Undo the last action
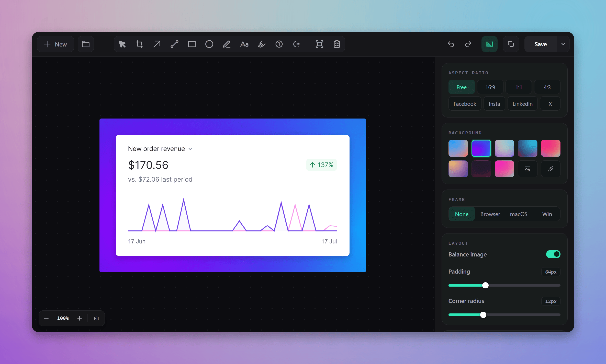 [451, 44]
